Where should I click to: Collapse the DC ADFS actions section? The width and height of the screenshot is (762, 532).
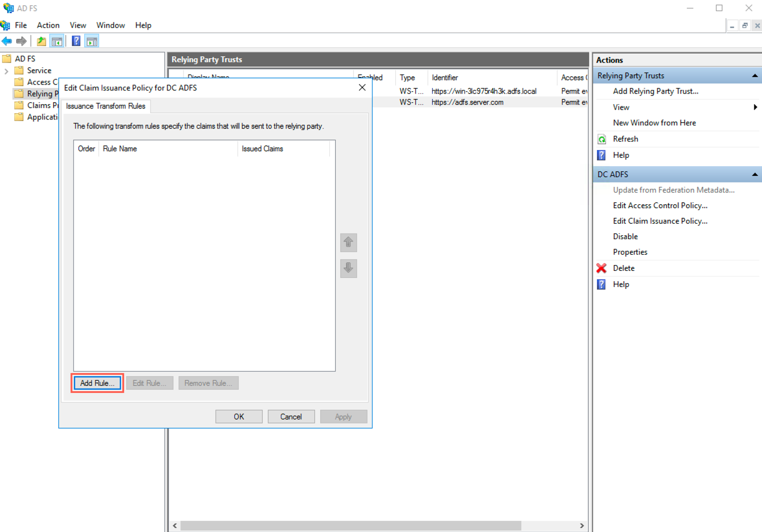tap(754, 173)
